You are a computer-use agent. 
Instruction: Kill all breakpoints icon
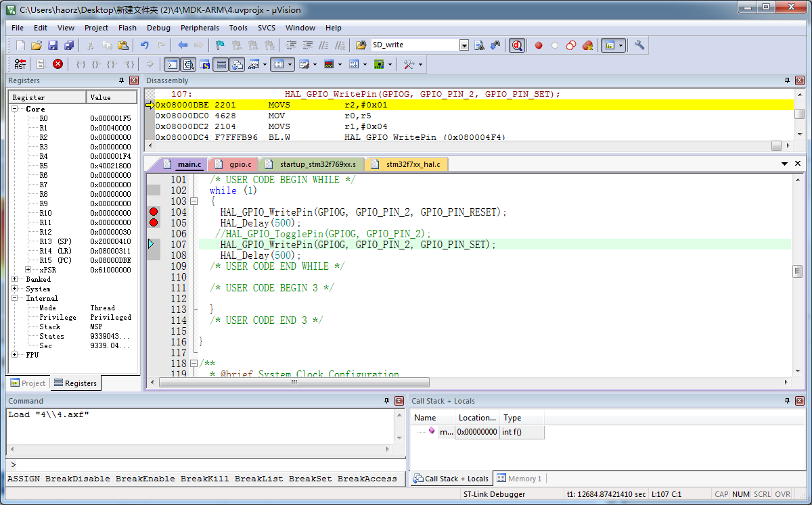587,45
